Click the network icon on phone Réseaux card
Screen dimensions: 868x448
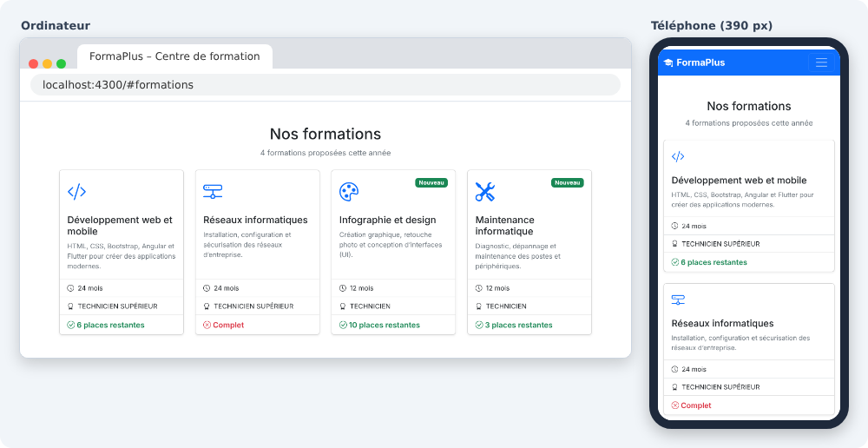click(x=678, y=300)
